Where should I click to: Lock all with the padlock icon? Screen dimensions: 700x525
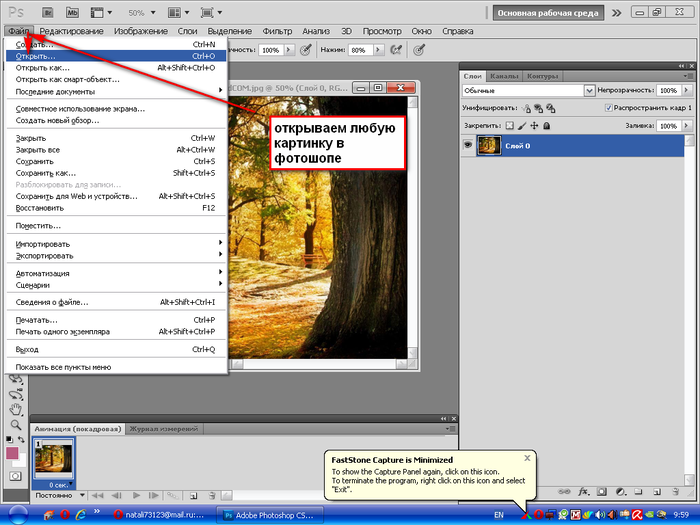point(546,125)
